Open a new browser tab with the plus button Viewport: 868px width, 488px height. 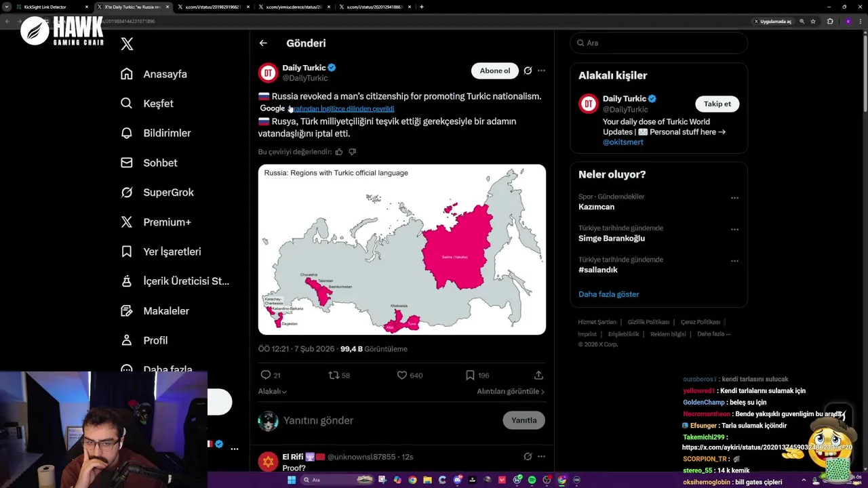tap(422, 7)
